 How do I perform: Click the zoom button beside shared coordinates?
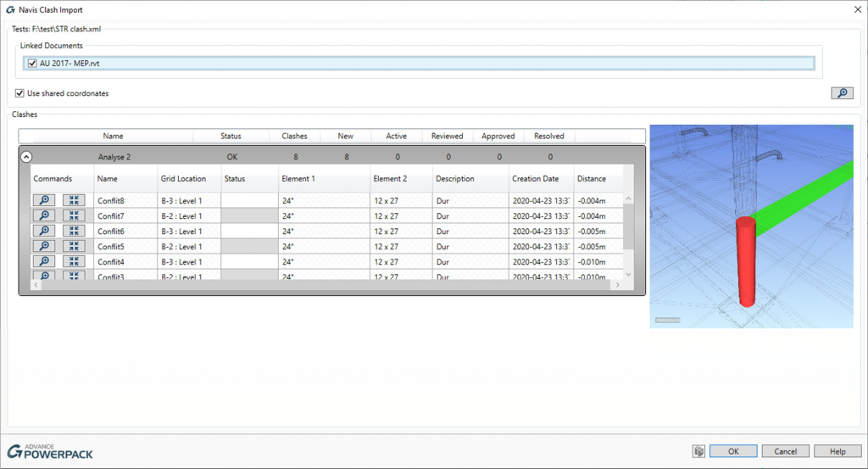842,93
